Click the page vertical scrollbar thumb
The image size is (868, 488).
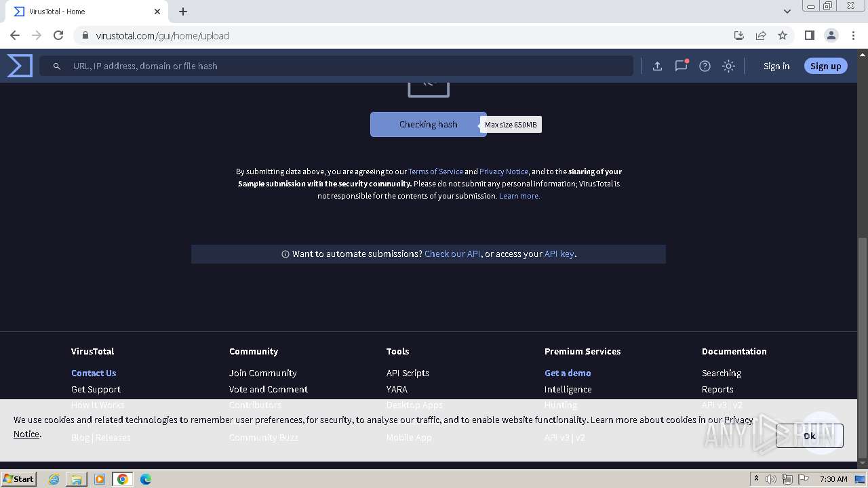(862, 348)
